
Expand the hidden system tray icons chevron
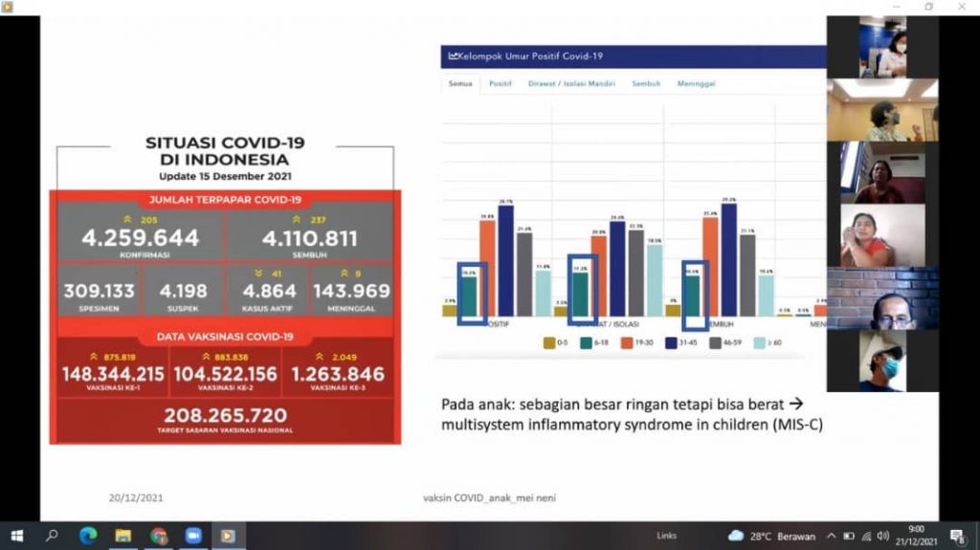[x=831, y=536]
